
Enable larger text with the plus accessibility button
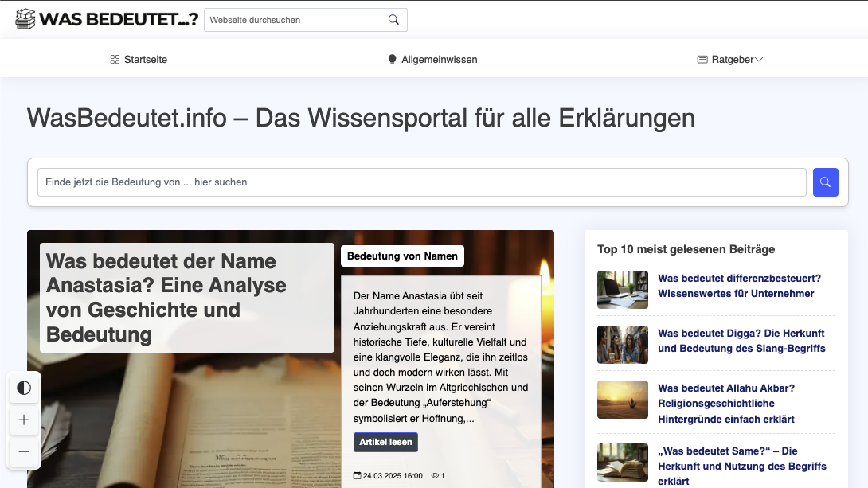[24, 420]
